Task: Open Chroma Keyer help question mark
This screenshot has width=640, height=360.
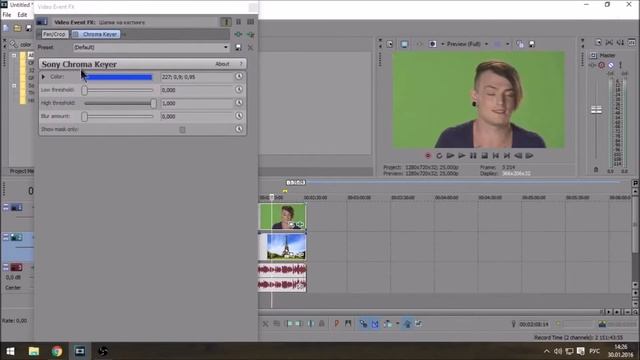Action: pyautogui.click(x=241, y=64)
